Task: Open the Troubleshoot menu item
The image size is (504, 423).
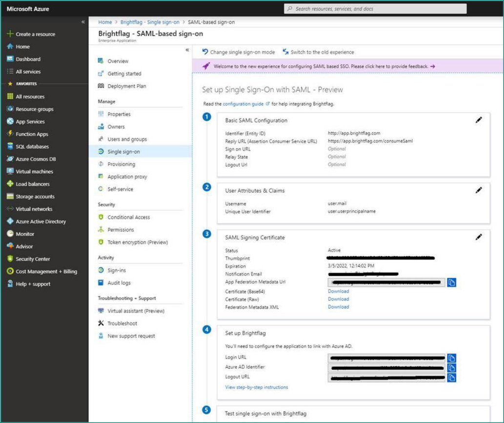Action: click(x=122, y=323)
